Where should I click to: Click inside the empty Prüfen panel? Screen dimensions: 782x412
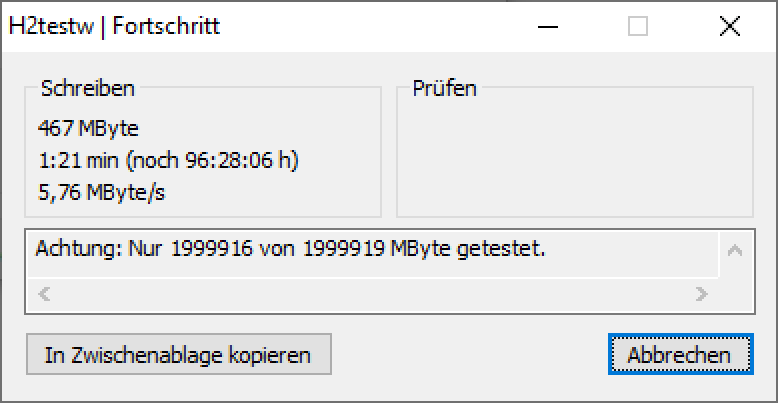coord(574,160)
